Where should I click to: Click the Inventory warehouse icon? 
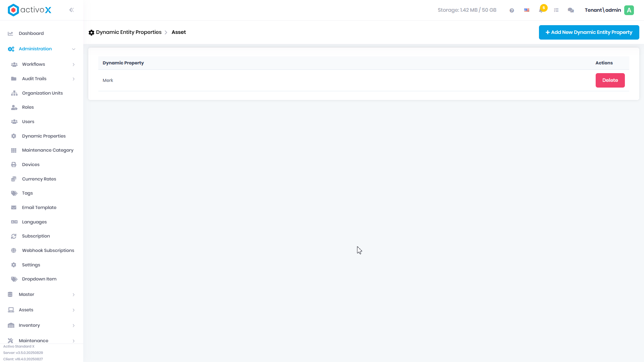pos(11,325)
